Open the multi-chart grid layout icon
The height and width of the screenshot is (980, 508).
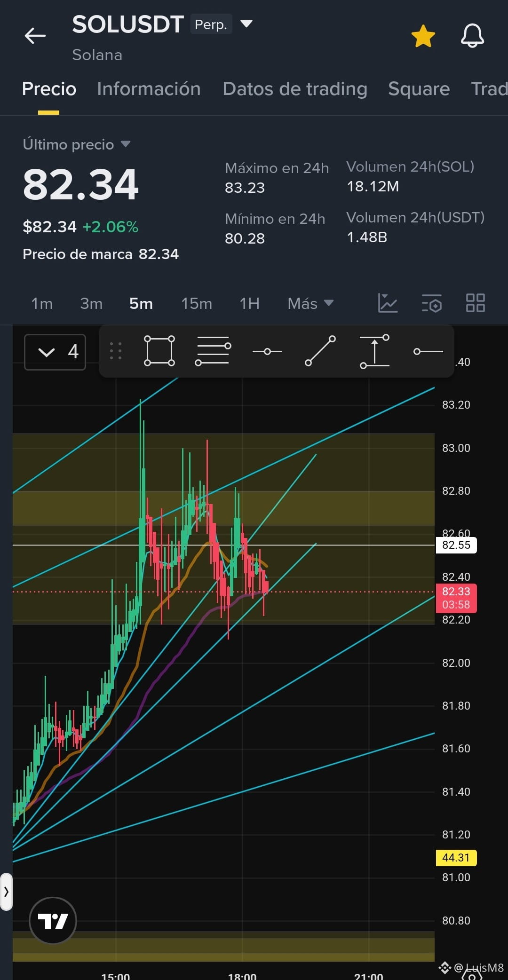coord(475,303)
